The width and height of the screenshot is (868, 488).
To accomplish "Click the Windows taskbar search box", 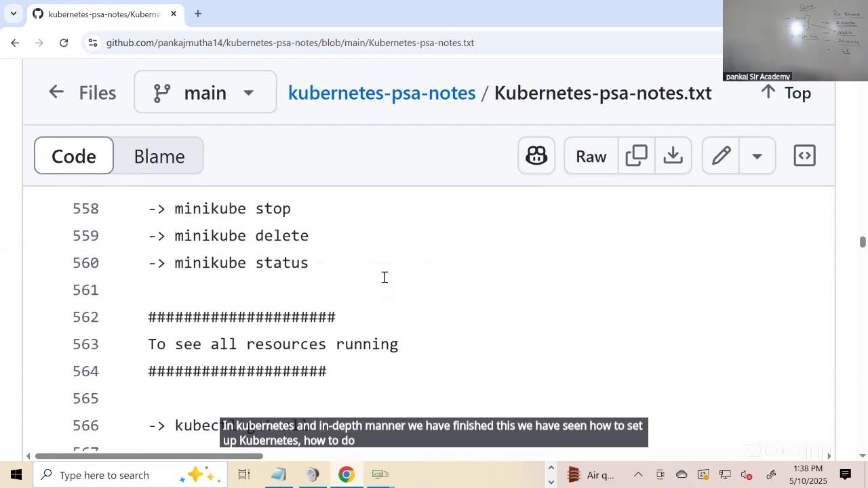I will 129,474.
